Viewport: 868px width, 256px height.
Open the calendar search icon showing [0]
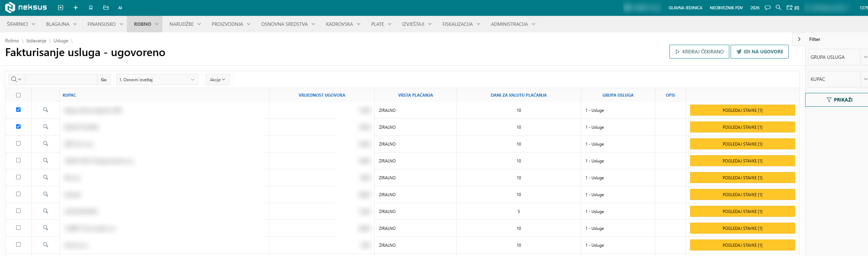point(793,8)
